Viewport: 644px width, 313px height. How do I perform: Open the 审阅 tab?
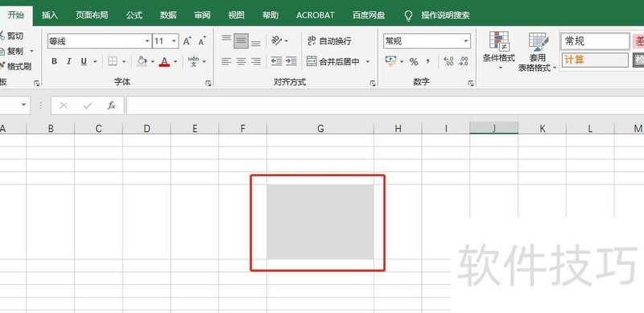(x=202, y=15)
